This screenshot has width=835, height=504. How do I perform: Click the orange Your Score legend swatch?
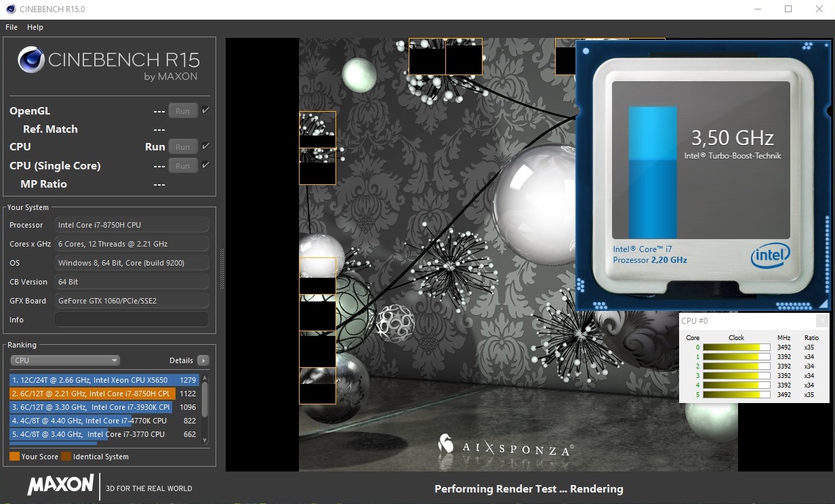(x=14, y=457)
